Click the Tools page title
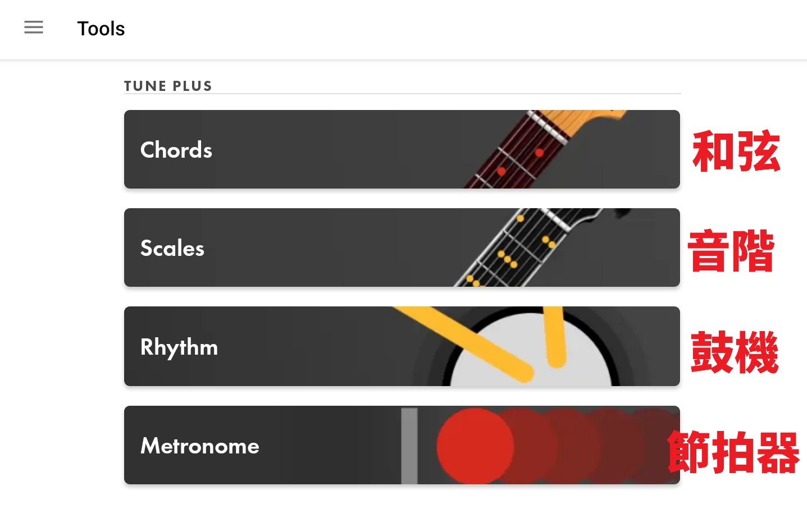The height and width of the screenshot is (532, 807). [x=101, y=29]
